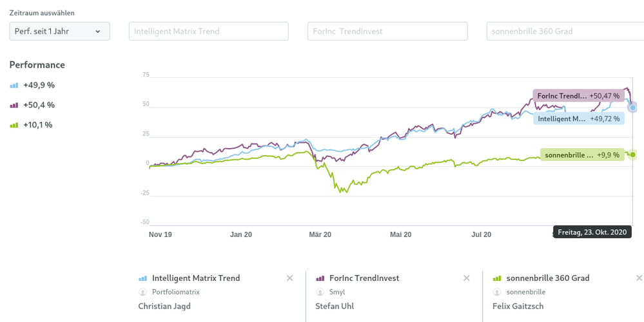Viewport: 644px width, 322px height.
Task: Open the ForInc TrendInvest wikifolio link
Action: 364,278
